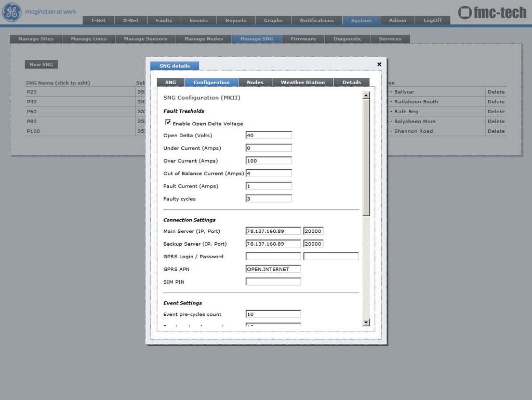
Task: Switch to Diagnostic tab
Action: click(x=348, y=38)
